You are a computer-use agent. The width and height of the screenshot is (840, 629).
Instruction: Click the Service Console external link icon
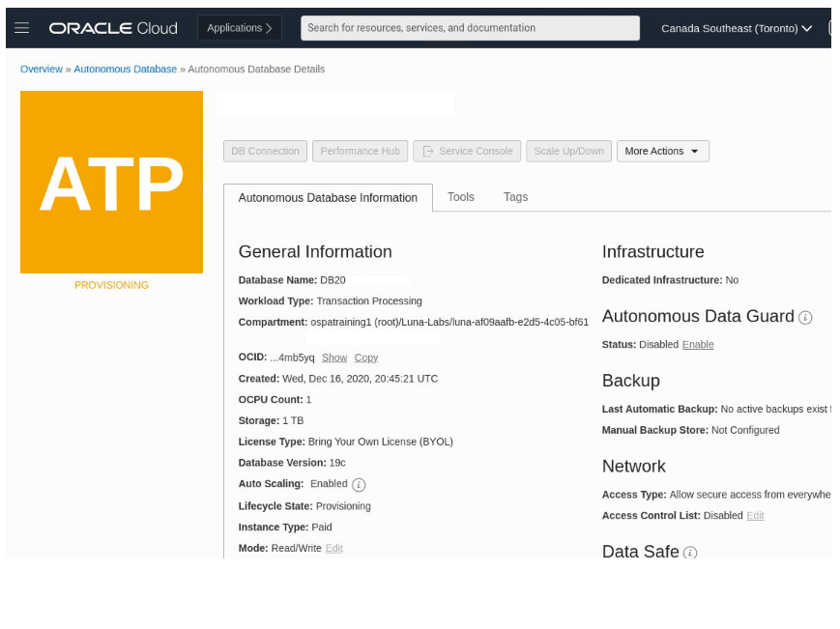(428, 152)
